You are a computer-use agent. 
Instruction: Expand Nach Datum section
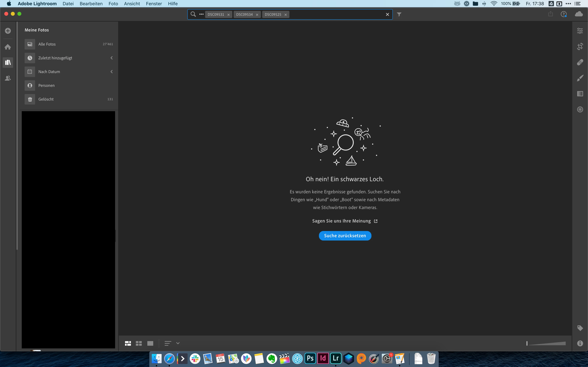click(x=112, y=72)
